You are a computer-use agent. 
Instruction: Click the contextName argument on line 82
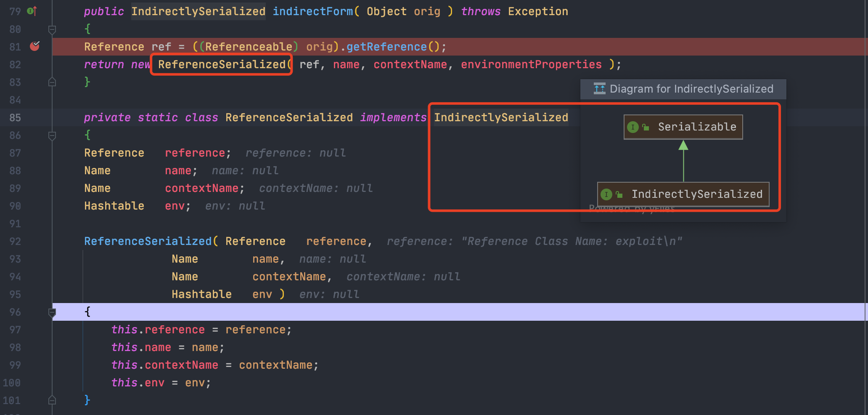[410, 64]
